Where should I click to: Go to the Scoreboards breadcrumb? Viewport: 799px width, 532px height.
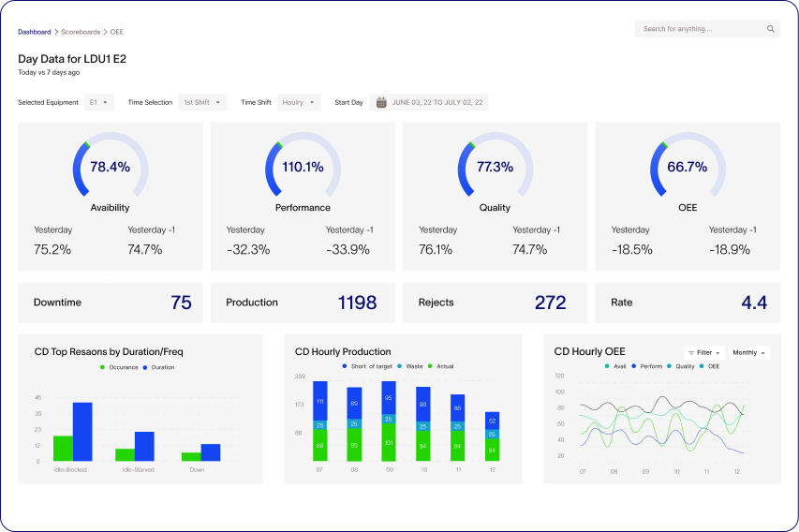coord(81,32)
